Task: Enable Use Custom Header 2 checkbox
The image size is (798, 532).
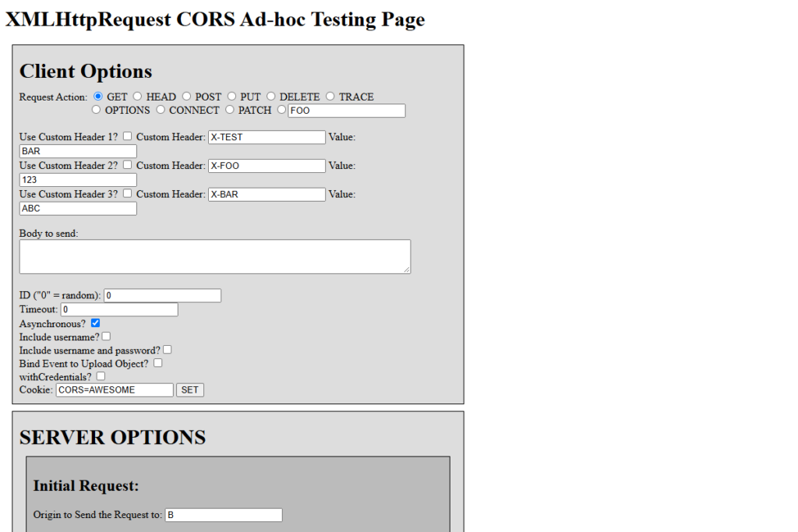Action: point(127,165)
